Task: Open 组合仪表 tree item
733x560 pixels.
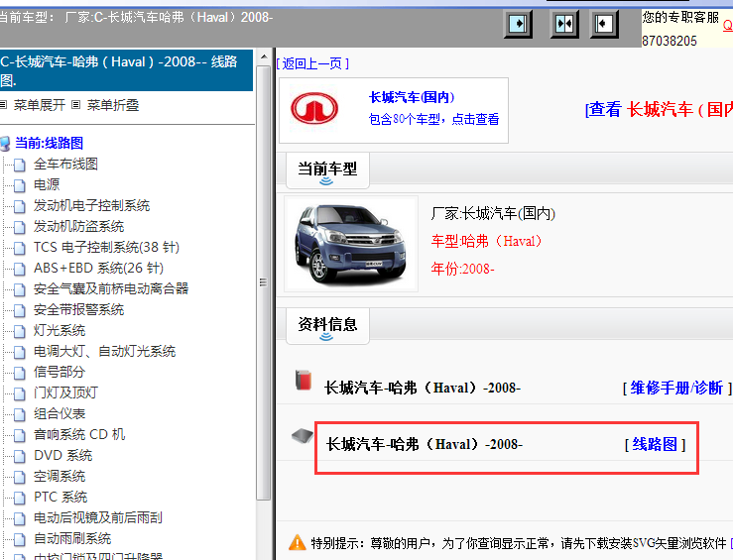Action: (60, 413)
